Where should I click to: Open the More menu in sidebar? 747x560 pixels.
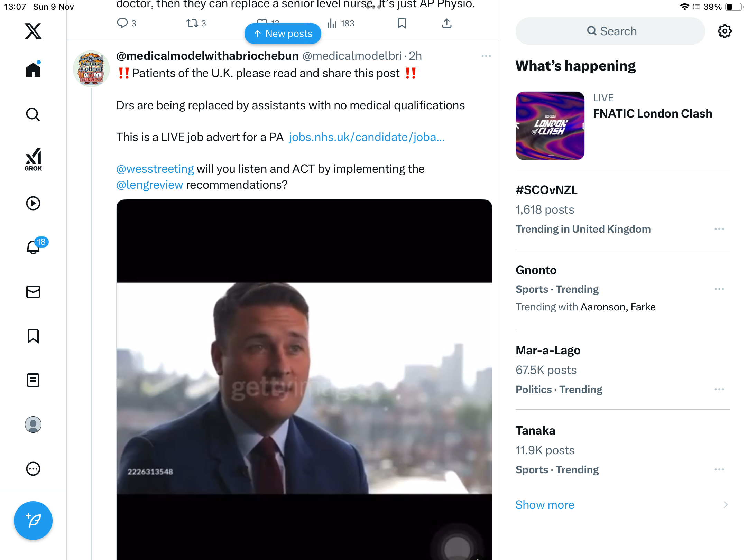[x=33, y=469]
